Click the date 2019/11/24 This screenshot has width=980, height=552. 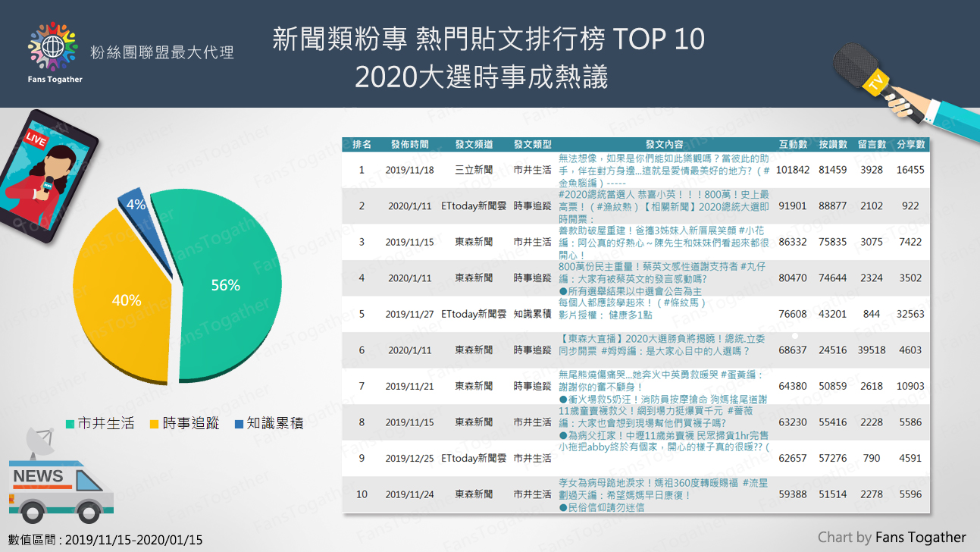410,494
